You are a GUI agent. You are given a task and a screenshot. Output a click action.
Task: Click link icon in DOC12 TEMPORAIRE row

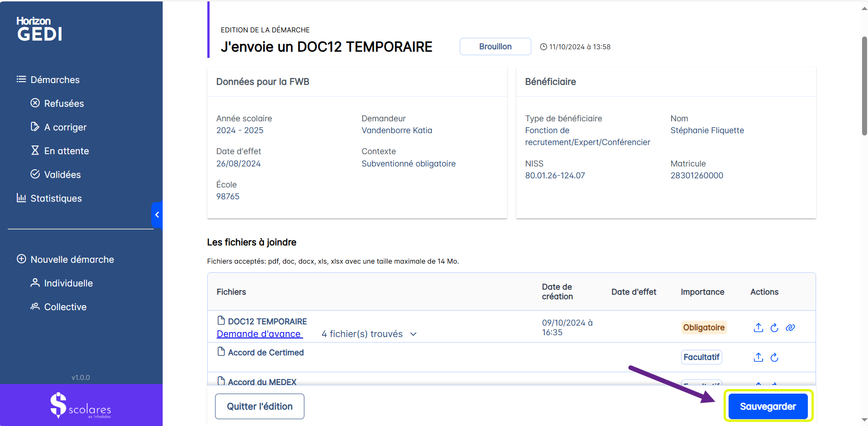[x=790, y=327]
